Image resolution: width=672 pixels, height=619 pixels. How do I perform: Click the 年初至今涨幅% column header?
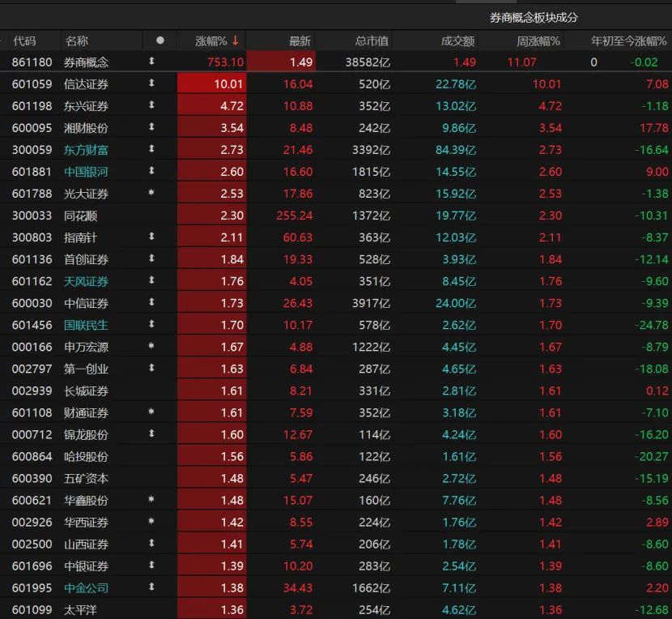(629, 41)
